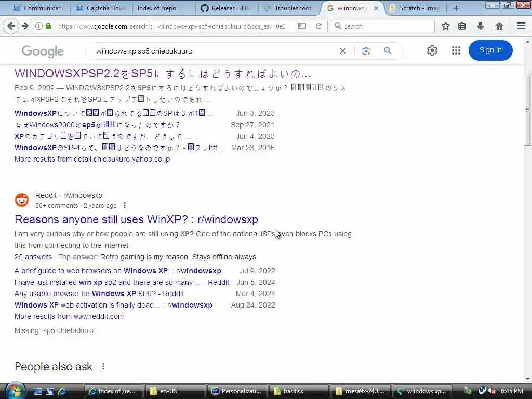Go forward using the browser forward arrow
This screenshot has height=399, width=532.
[x=25, y=26]
